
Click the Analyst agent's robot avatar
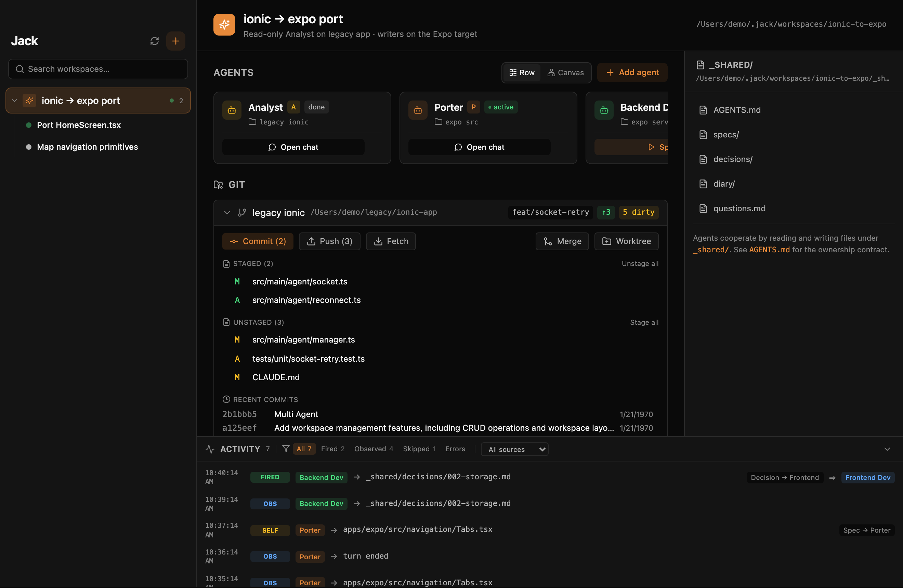[x=232, y=110]
